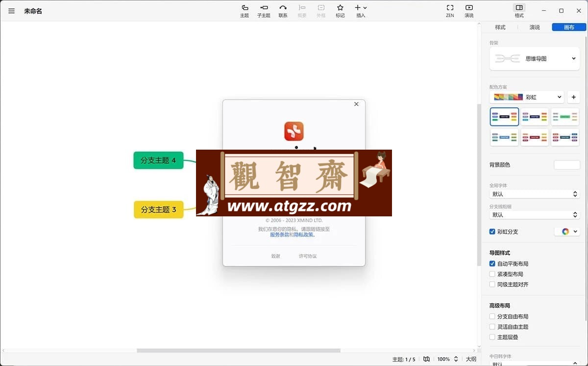Click the canvas vertical scrollbar

[479, 185]
